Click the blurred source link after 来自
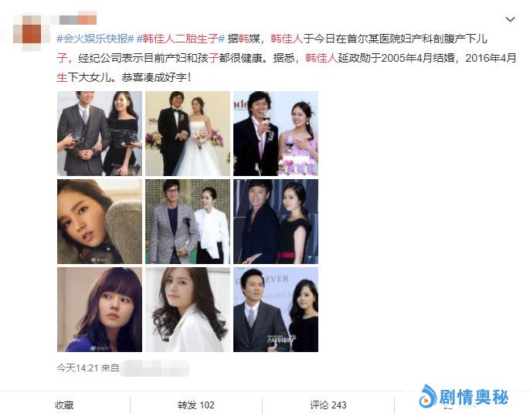Viewport: 530px width, 420px height. click(x=155, y=368)
